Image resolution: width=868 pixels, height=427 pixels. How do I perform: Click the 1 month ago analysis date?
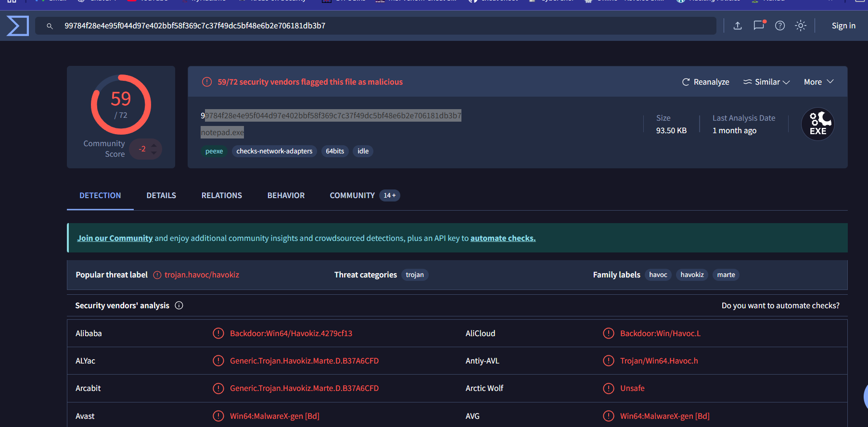pos(734,130)
